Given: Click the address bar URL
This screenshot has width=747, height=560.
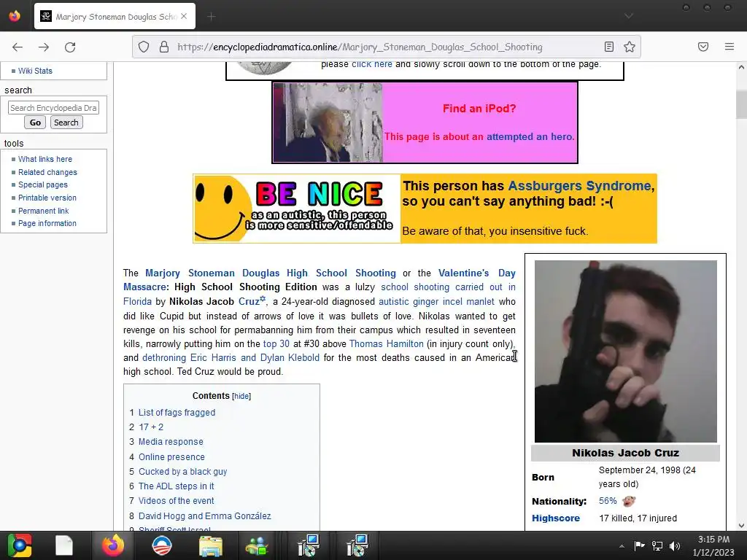Looking at the screenshot, I should click(x=360, y=47).
